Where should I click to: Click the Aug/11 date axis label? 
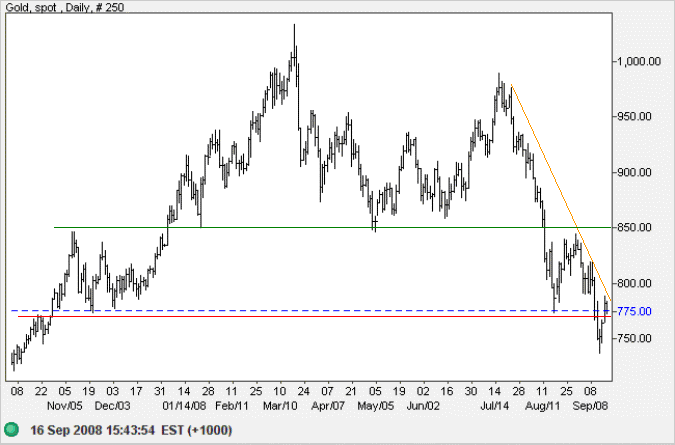tap(542, 405)
